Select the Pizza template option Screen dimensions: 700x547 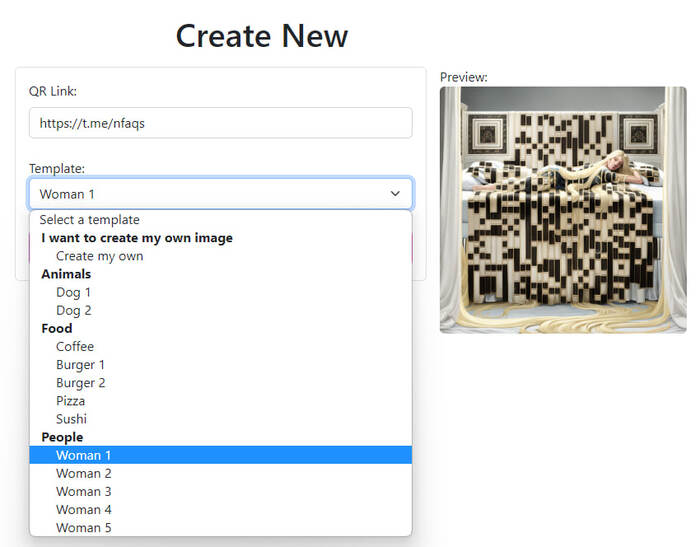[221, 401]
